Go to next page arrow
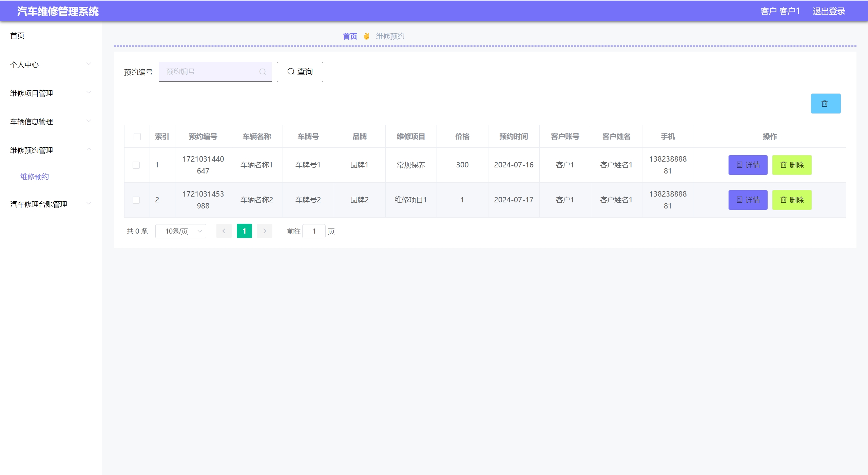This screenshot has width=868, height=475. tap(265, 231)
